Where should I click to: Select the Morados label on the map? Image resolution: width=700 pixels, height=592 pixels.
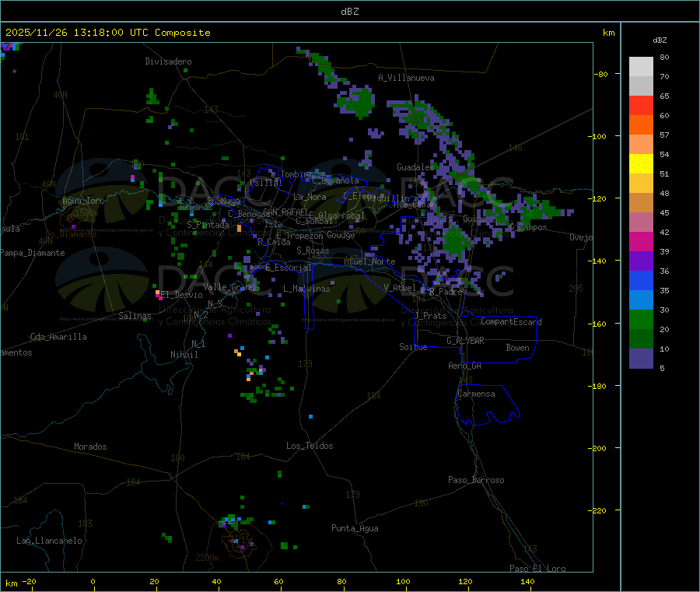(x=90, y=447)
